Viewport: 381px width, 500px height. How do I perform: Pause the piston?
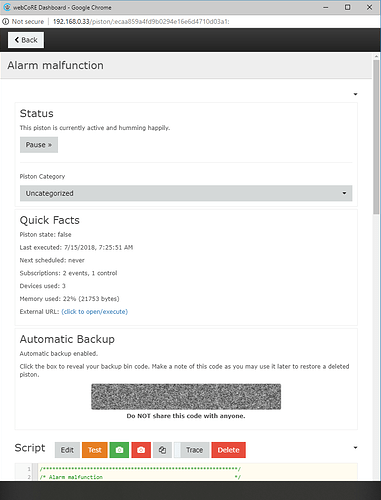[x=39, y=145]
